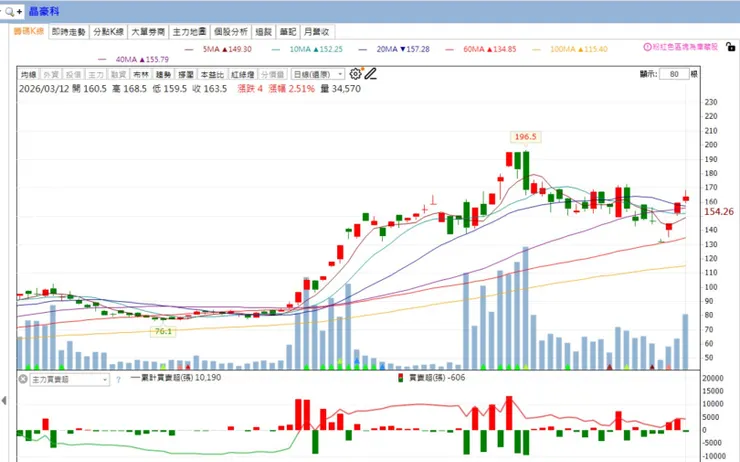The height and width of the screenshot is (462, 740).
Task: Click the 196.5 high price label
Action: coord(525,137)
